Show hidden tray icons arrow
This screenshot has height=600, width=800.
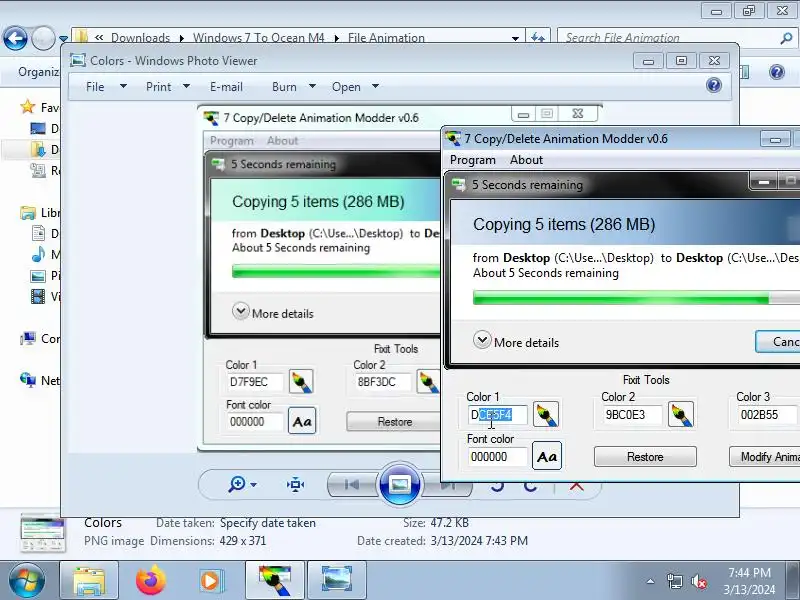[651, 581]
